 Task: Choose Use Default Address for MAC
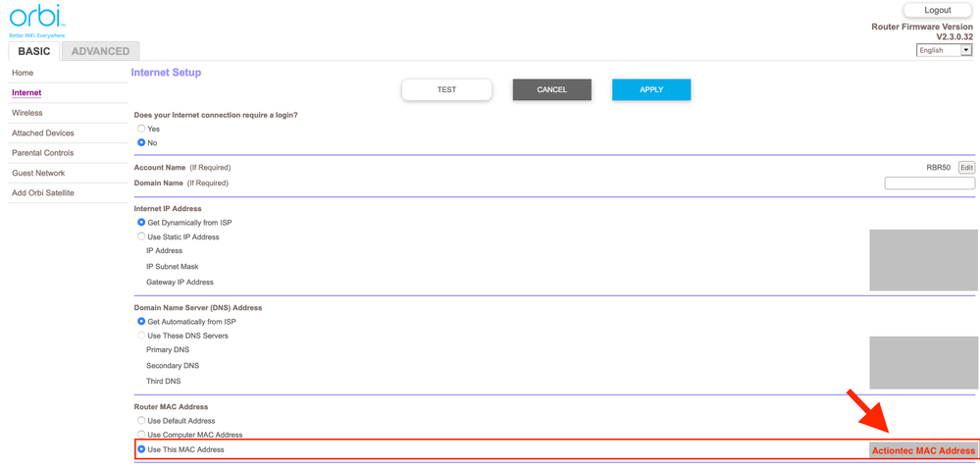(x=141, y=421)
